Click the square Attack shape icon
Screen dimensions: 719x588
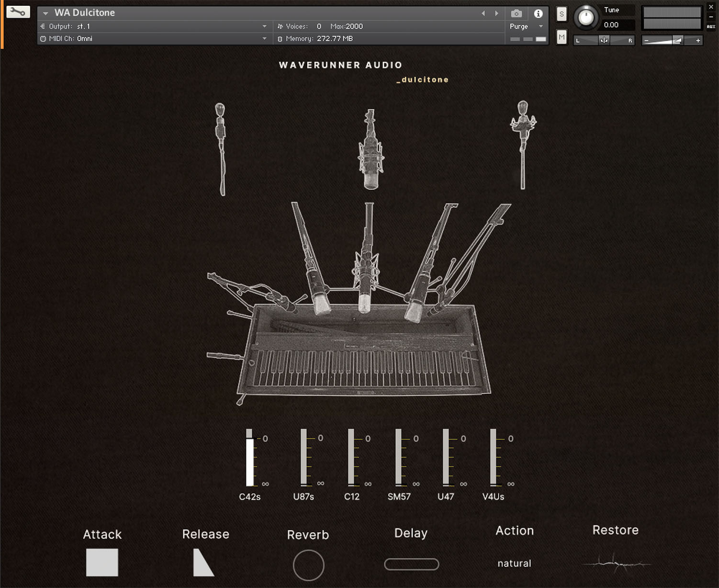(x=102, y=562)
